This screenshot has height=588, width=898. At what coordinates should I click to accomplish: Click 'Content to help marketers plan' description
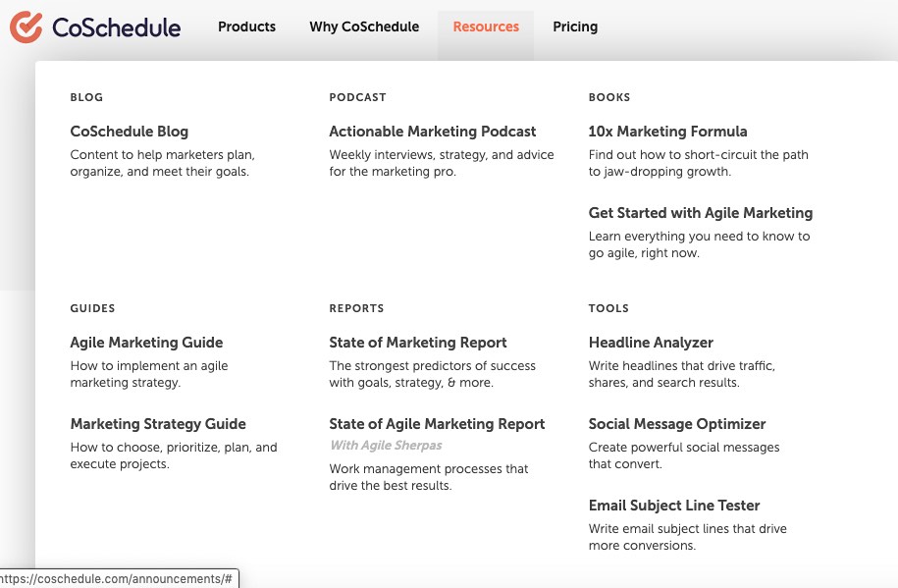click(163, 163)
